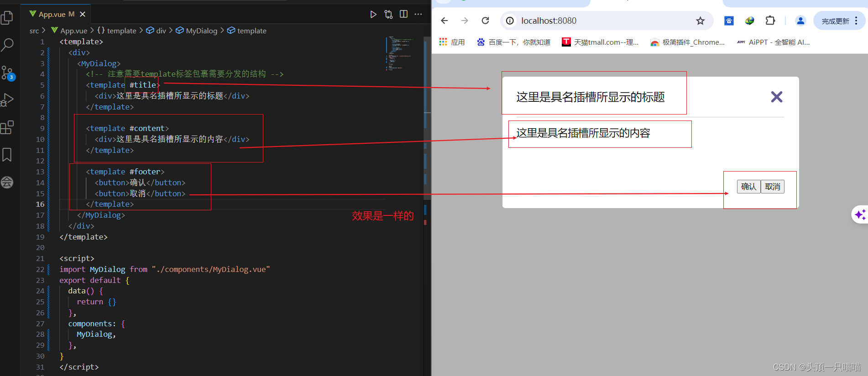Click the #footer template line in code
The width and height of the screenshot is (868, 376).
click(x=125, y=172)
